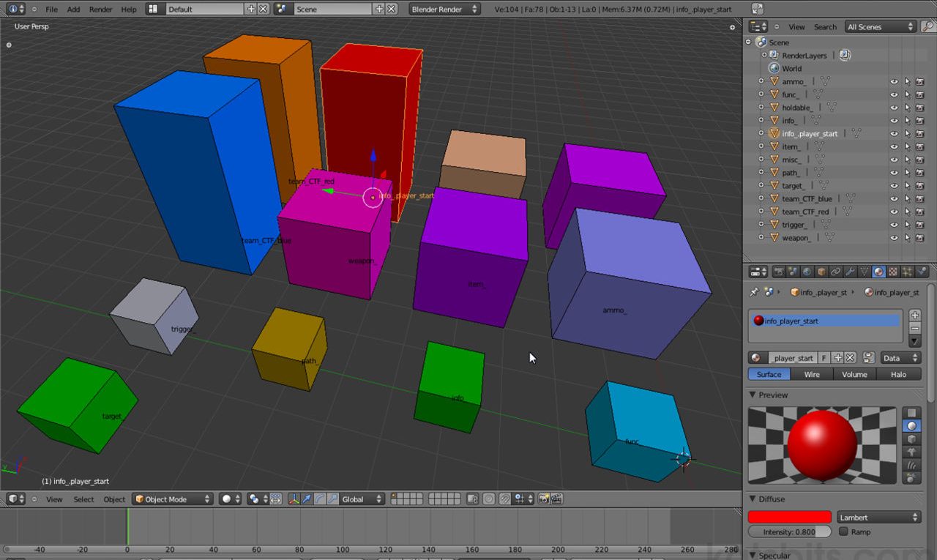The image size is (937, 560).
Task: Hide the team_CTF_blue object in outliner
Action: click(x=894, y=198)
